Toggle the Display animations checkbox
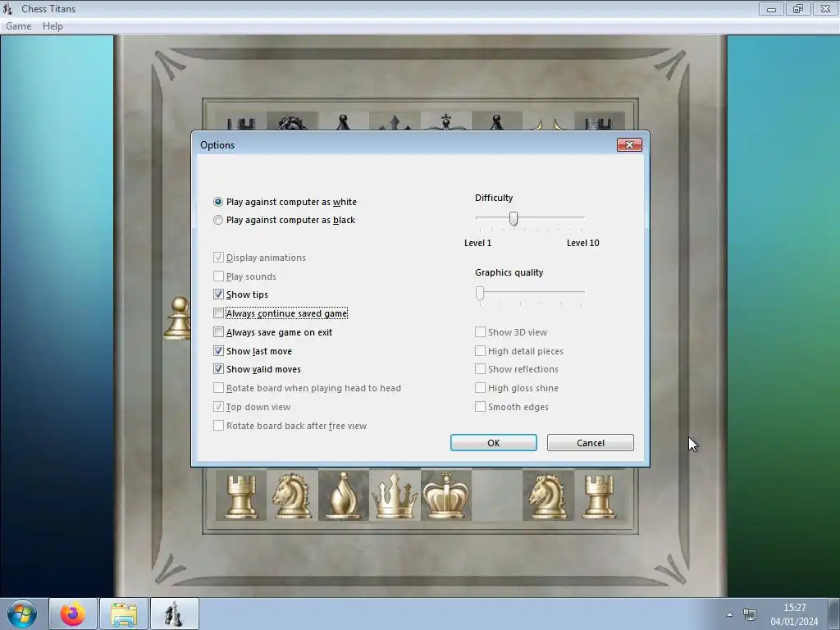 218,258
